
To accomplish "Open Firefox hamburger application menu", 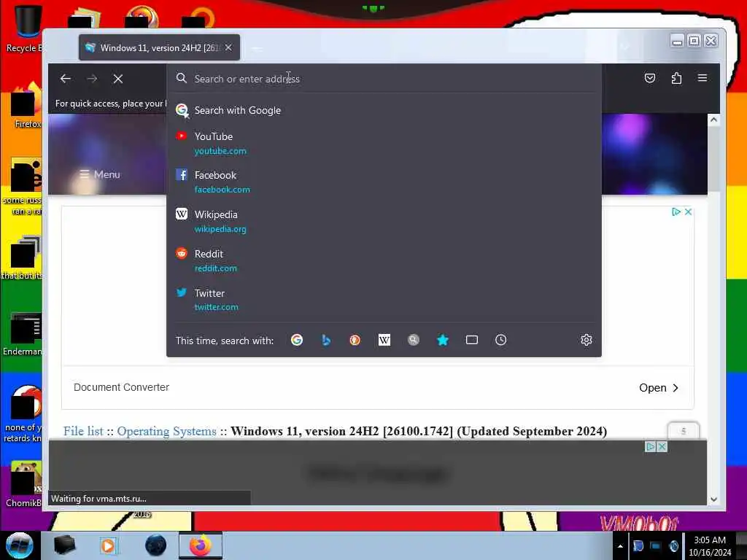I will [x=703, y=78].
